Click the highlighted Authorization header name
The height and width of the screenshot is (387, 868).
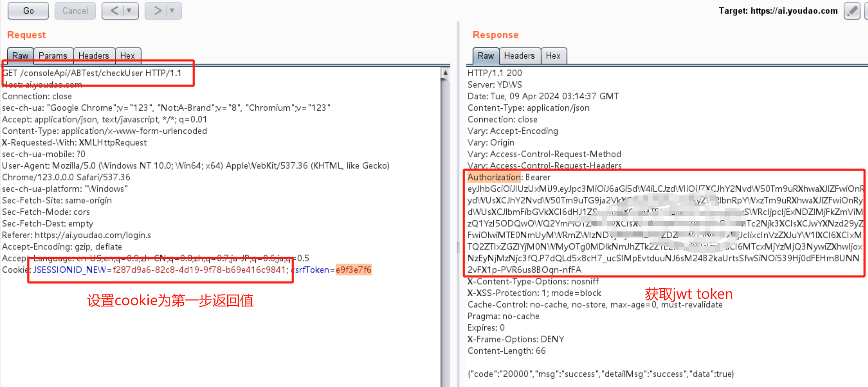494,177
